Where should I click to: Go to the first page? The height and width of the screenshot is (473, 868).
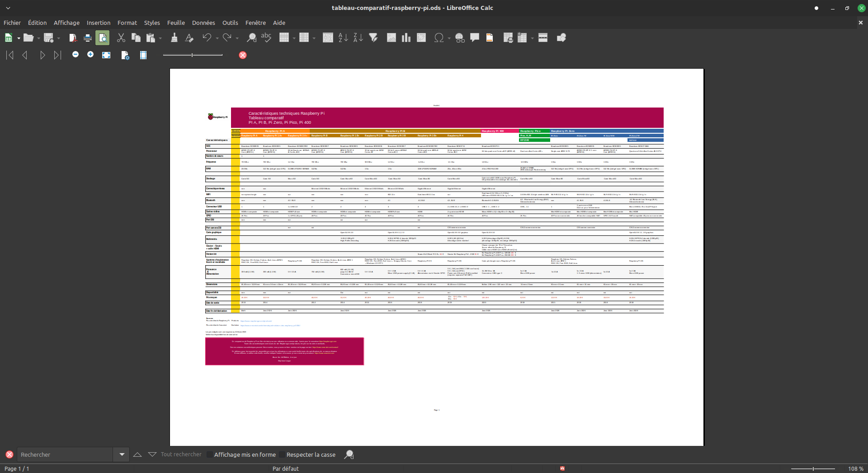coord(10,55)
